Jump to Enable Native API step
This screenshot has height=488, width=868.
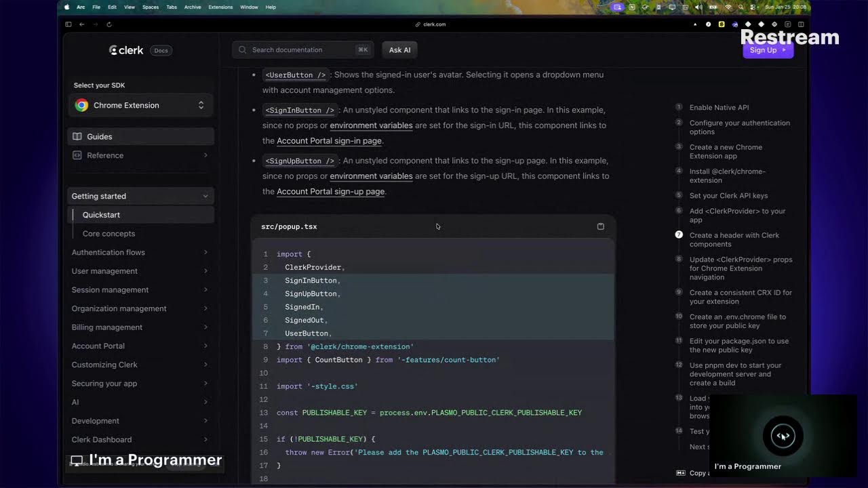pyautogui.click(x=719, y=108)
